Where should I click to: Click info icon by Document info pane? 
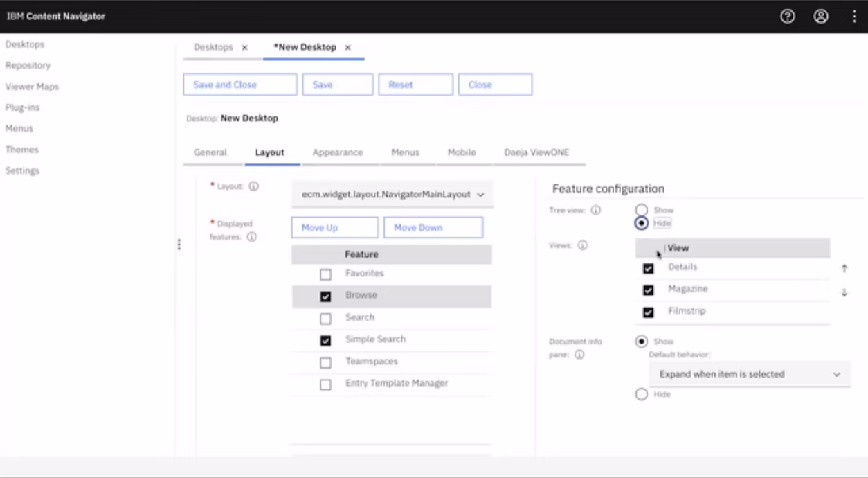[x=579, y=355]
